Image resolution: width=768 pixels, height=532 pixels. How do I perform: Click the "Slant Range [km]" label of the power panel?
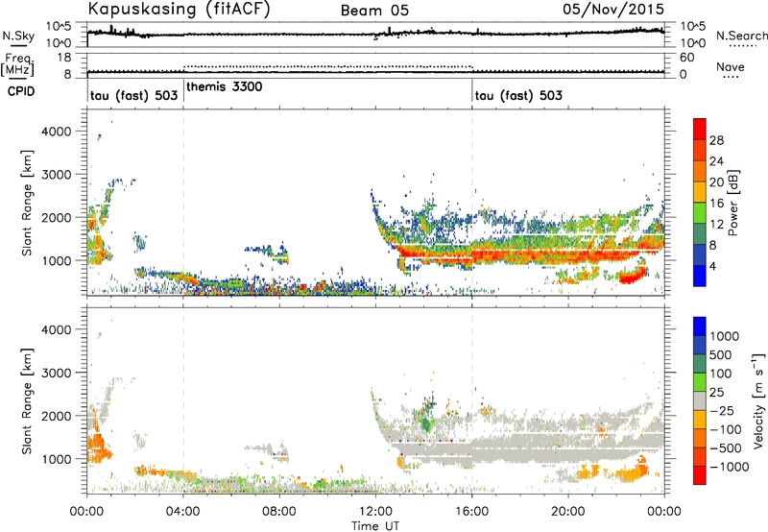point(27,203)
